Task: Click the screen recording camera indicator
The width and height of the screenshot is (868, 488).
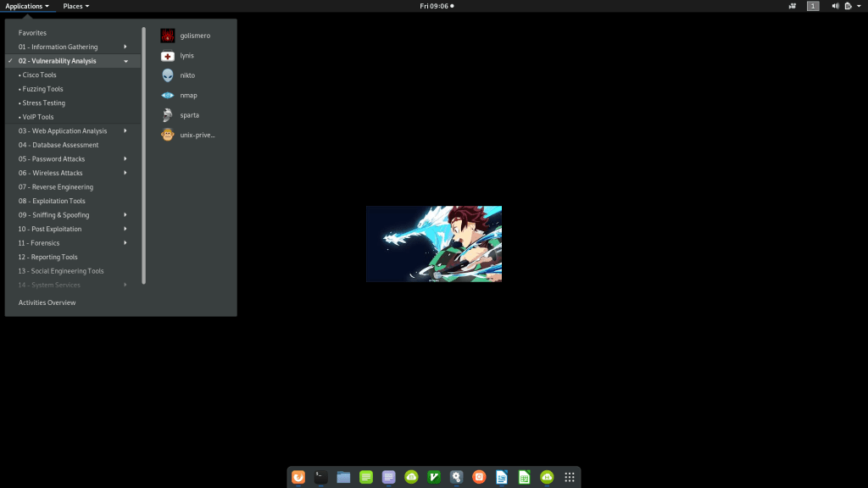Action: 792,6
